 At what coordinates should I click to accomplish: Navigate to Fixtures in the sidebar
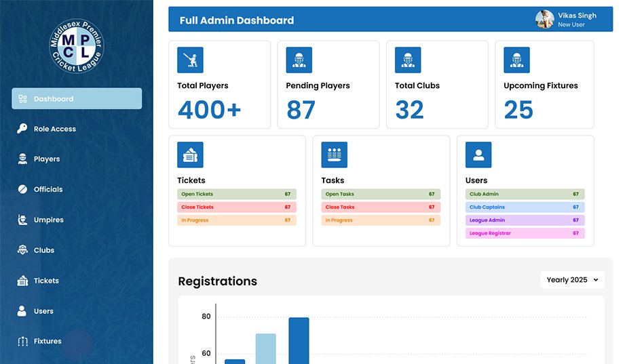pos(47,342)
